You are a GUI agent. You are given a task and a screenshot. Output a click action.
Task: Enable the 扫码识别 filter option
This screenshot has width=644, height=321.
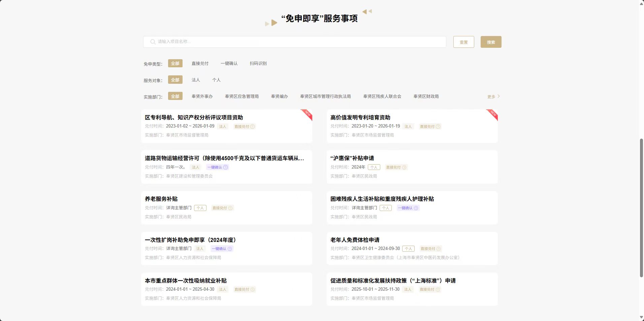tap(258, 63)
